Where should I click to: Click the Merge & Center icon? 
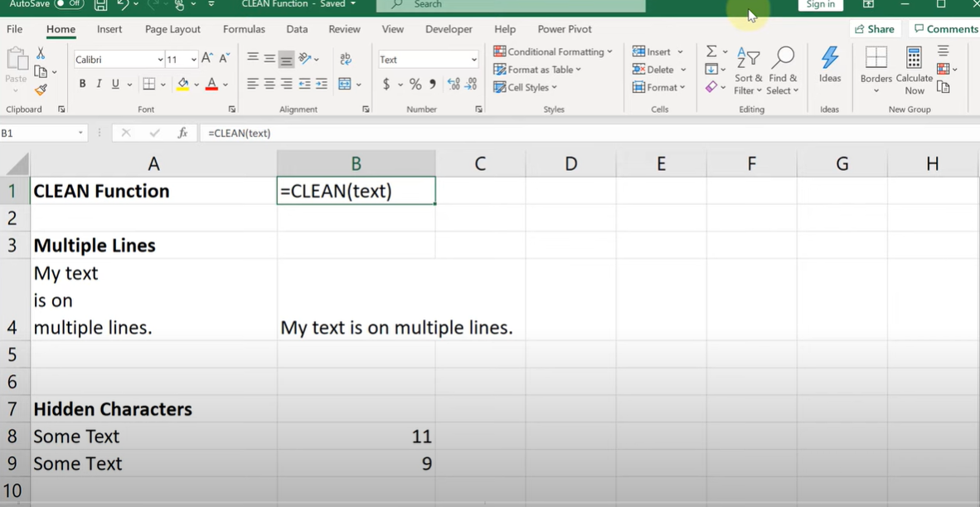tap(344, 84)
